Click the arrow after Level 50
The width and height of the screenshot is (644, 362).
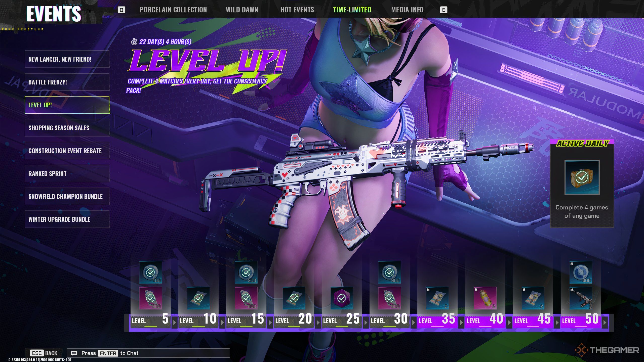(x=605, y=322)
